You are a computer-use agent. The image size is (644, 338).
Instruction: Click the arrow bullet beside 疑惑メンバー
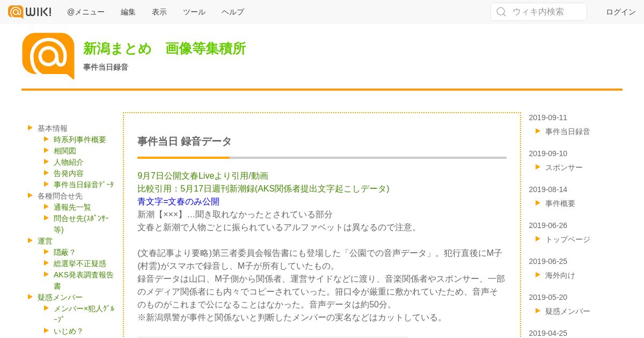(x=31, y=297)
